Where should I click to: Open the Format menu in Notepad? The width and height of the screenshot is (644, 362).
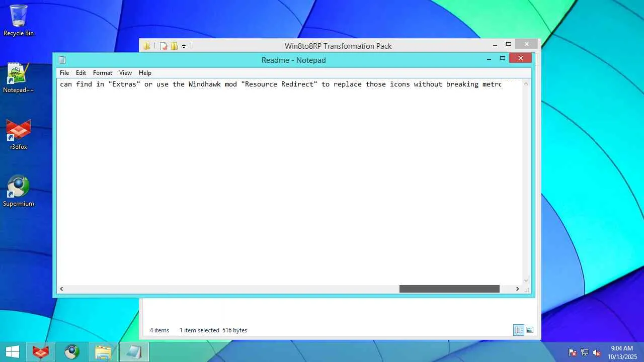103,73
